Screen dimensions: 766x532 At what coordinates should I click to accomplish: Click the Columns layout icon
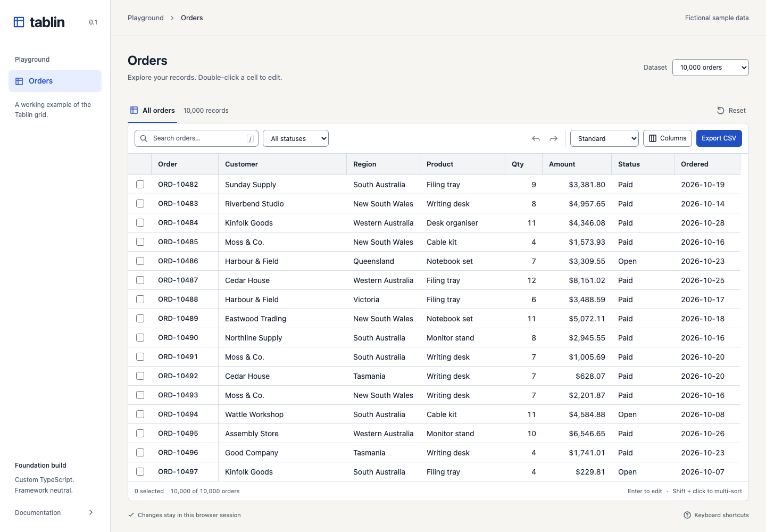653,138
